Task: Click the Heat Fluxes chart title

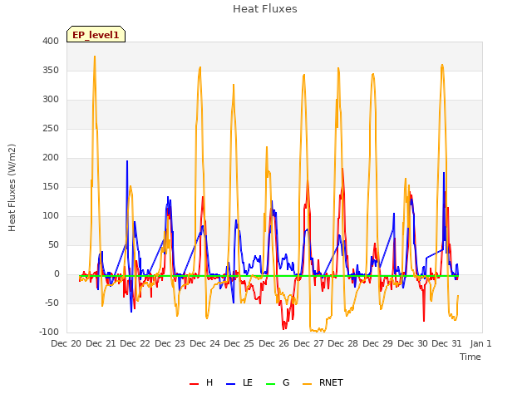Action: pos(265,9)
